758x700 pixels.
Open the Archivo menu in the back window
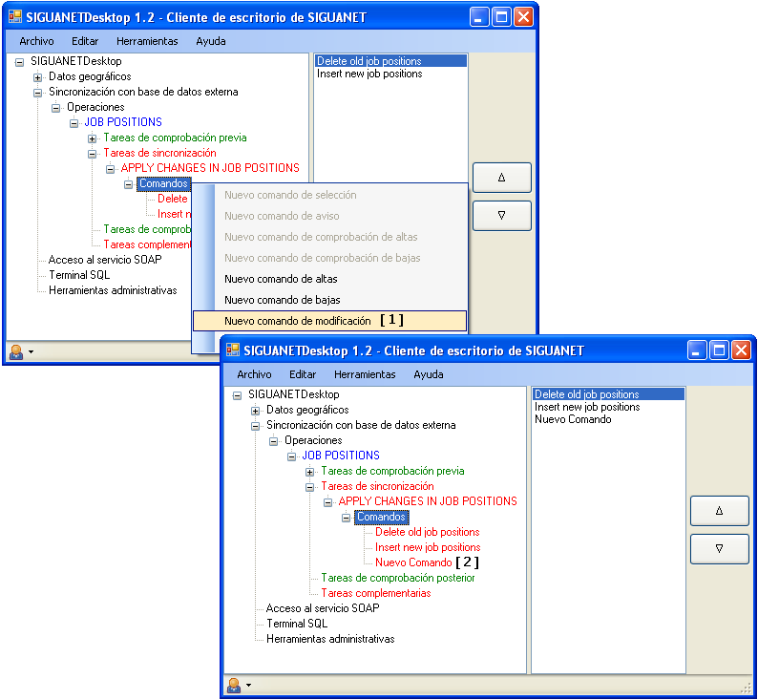pos(36,41)
